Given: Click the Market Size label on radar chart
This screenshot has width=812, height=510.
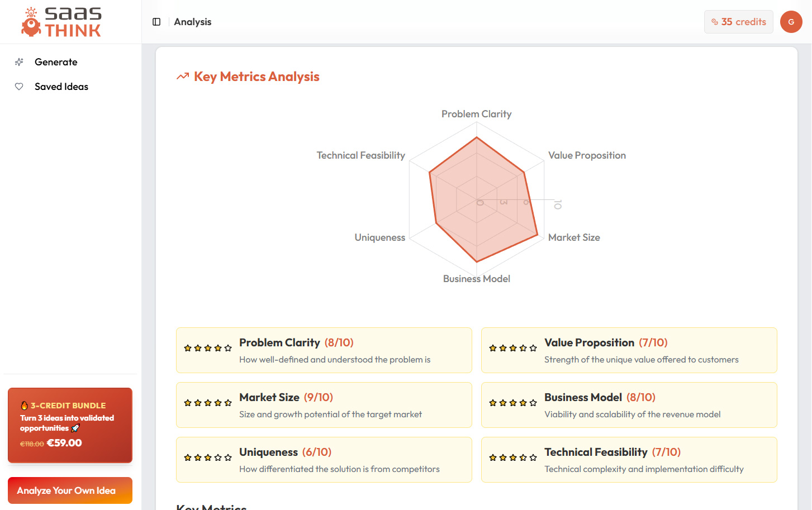Looking at the screenshot, I should tap(574, 237).
